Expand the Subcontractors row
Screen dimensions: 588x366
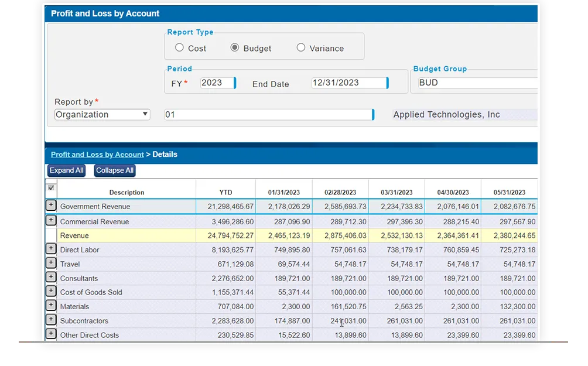coord(51,320)
